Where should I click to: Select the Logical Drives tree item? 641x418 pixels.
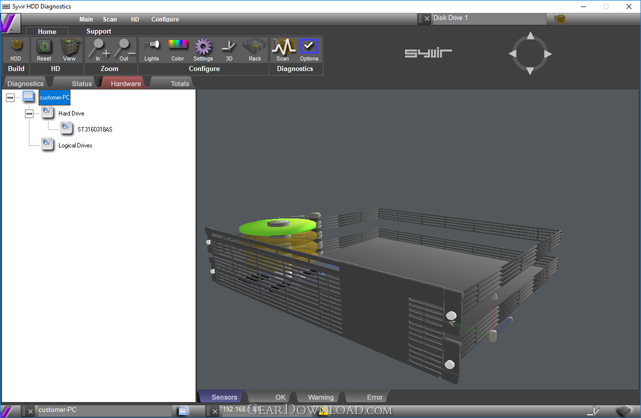point(75,145)
